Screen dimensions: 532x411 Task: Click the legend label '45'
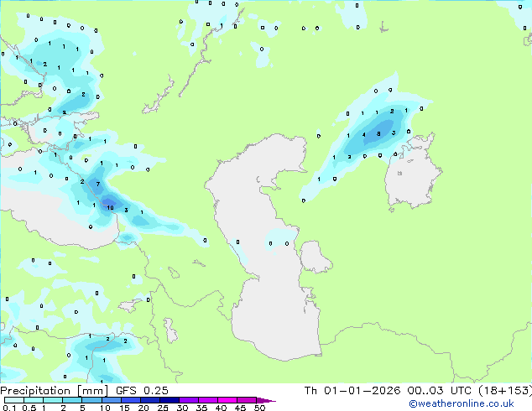pyautogui.click(x=241, y=408)
